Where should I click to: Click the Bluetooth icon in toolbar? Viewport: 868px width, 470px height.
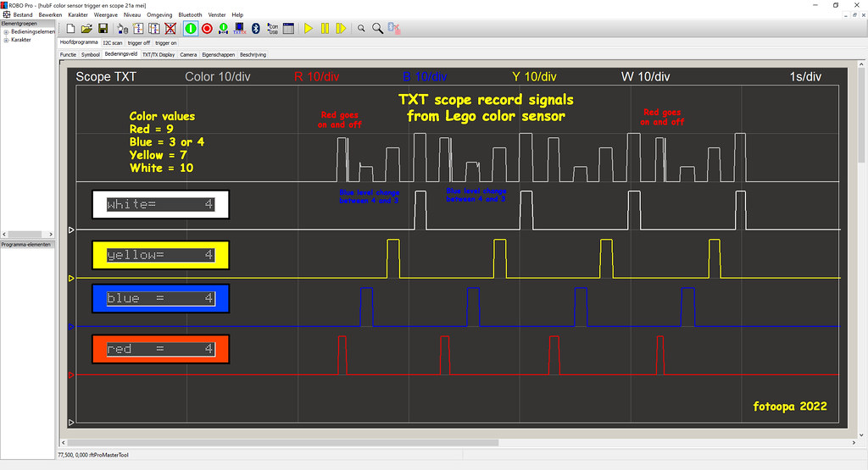256,28
